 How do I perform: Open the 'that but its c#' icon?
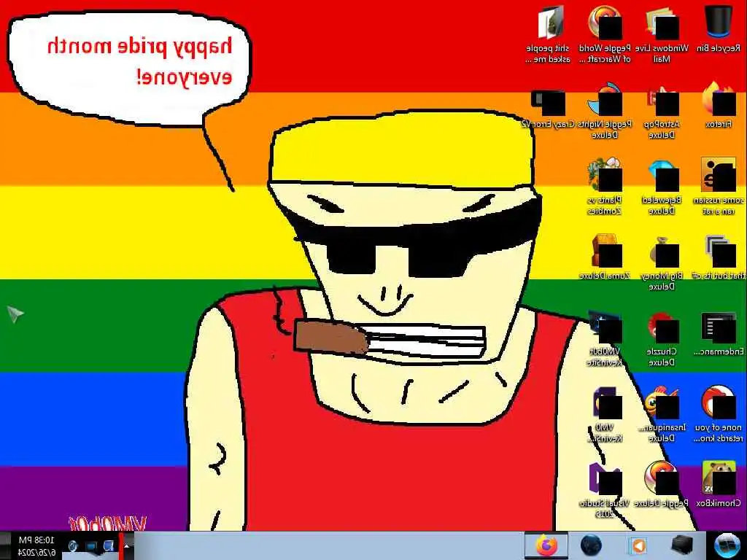(719, 256)
